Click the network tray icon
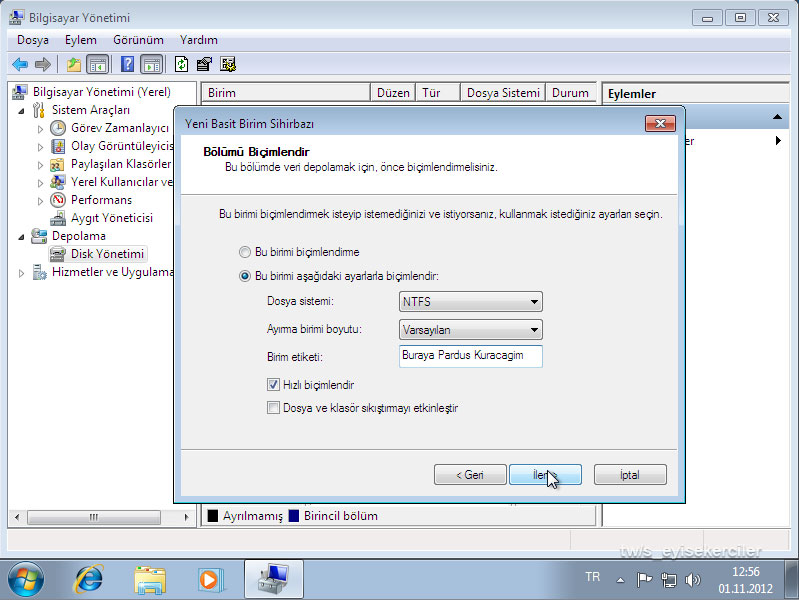The height and width of the screenshot is (600, 799). tap(669, 580)
